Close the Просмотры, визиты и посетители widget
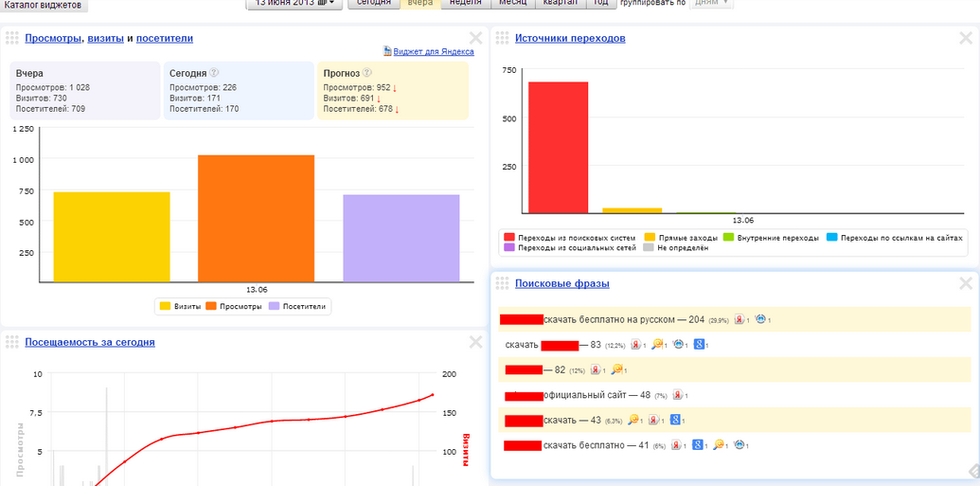The image size is (980, 486). pos(475,38)
